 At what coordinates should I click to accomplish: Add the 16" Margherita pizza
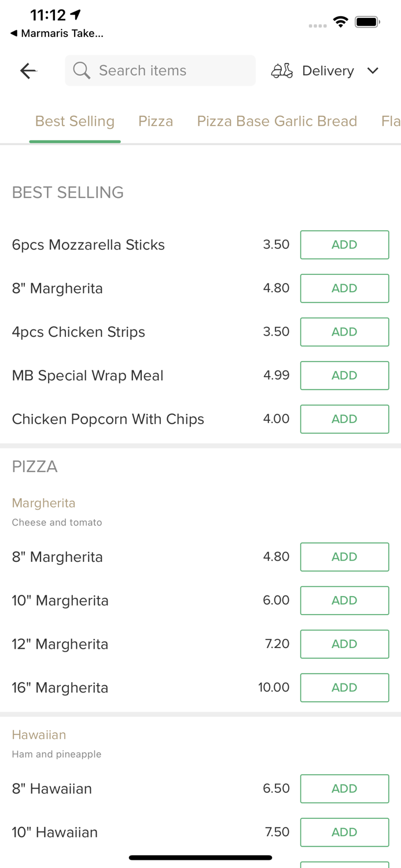point(344,687)
